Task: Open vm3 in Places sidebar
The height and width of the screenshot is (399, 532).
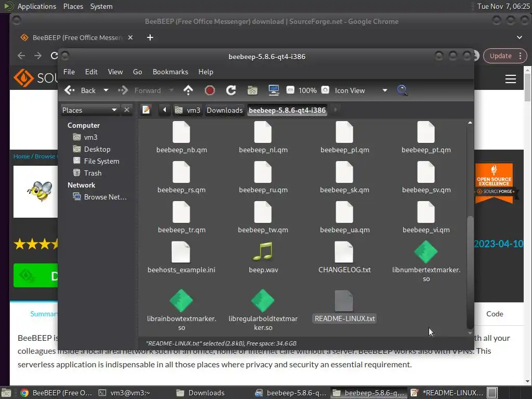Action: click(x=90, y=137)
